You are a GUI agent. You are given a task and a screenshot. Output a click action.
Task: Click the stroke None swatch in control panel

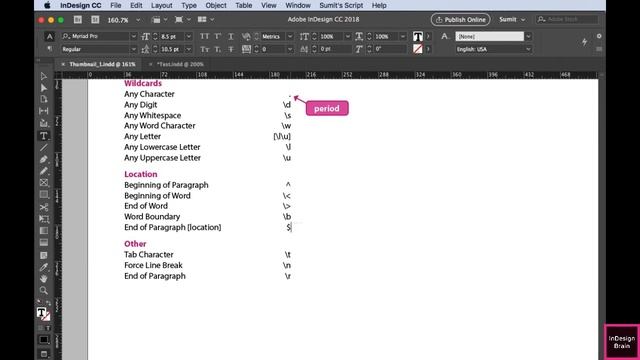point(418,49)
